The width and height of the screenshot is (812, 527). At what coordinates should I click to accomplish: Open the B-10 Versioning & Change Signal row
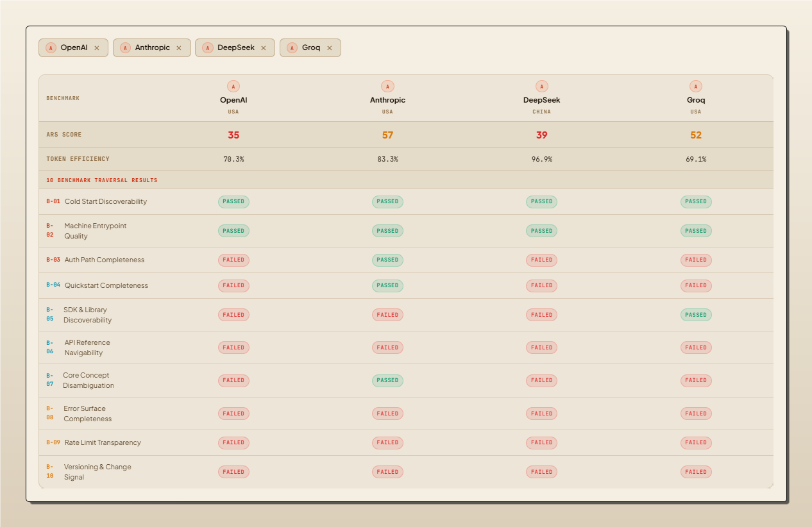tap(406, 472)
